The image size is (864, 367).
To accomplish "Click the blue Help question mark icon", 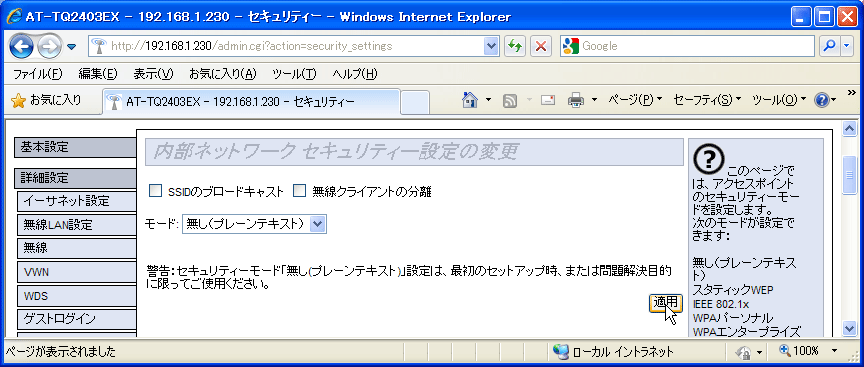I will click(822, 100).
